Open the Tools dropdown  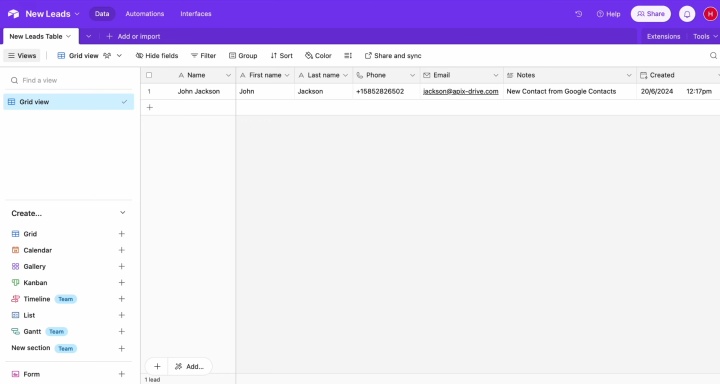pyautogui.click(x=705, y=36)
